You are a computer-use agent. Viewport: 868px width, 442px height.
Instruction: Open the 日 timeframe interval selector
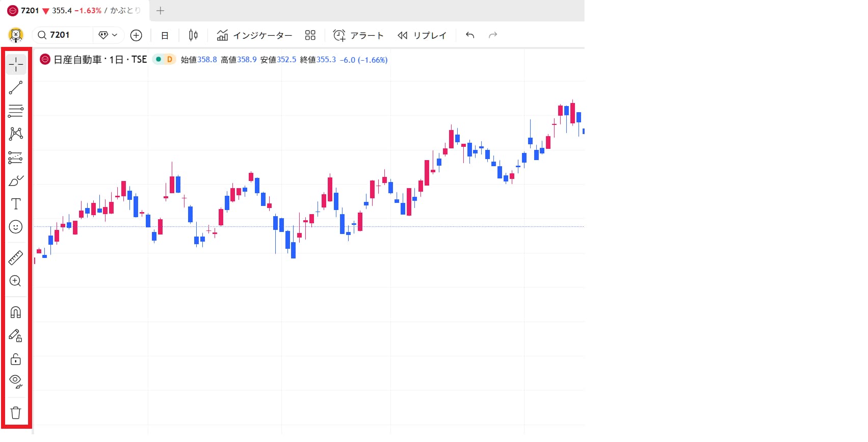pyautogui.click(x=165, y=35)
